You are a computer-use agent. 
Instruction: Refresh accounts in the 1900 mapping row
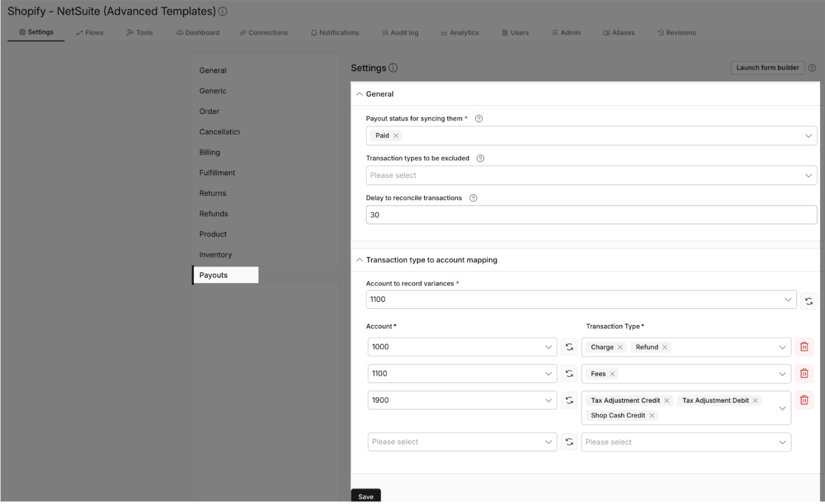[x=569, y=400]
